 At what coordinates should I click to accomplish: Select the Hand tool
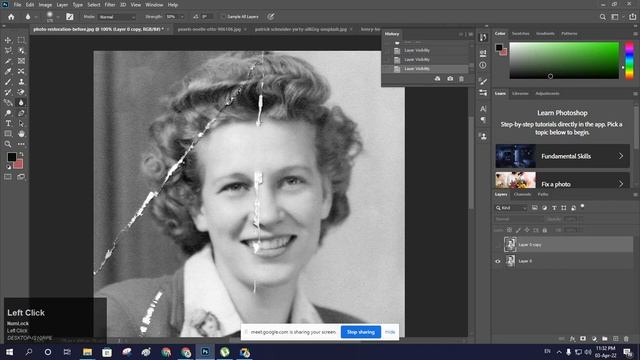tap(21, 133)
